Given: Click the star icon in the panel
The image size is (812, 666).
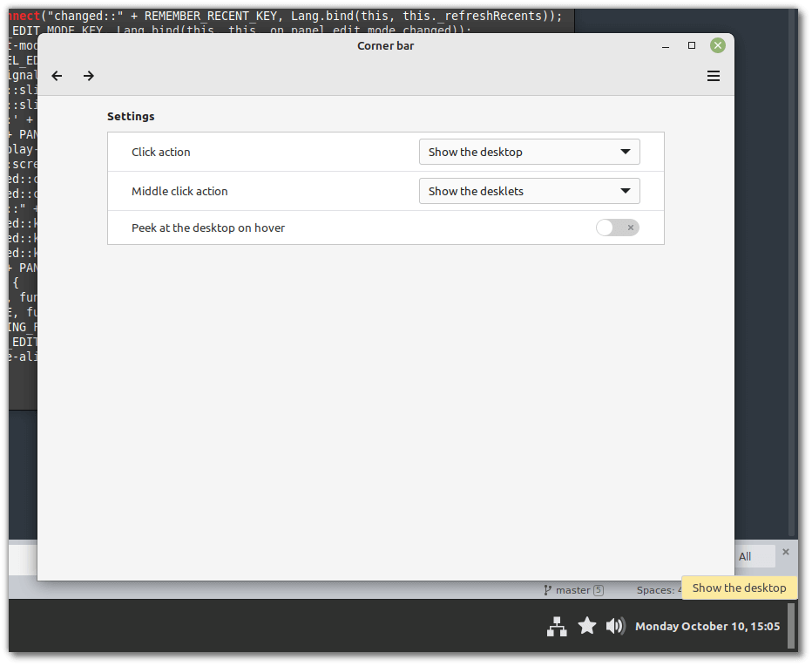Looking at the screenshot, I should tap(587, 626).
